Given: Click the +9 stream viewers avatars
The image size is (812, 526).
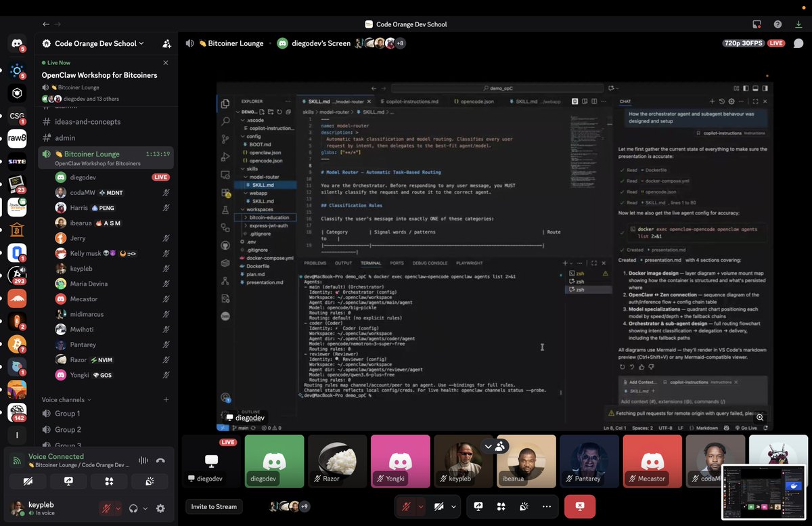Looking at the screenshot, I should coord(290,506).
